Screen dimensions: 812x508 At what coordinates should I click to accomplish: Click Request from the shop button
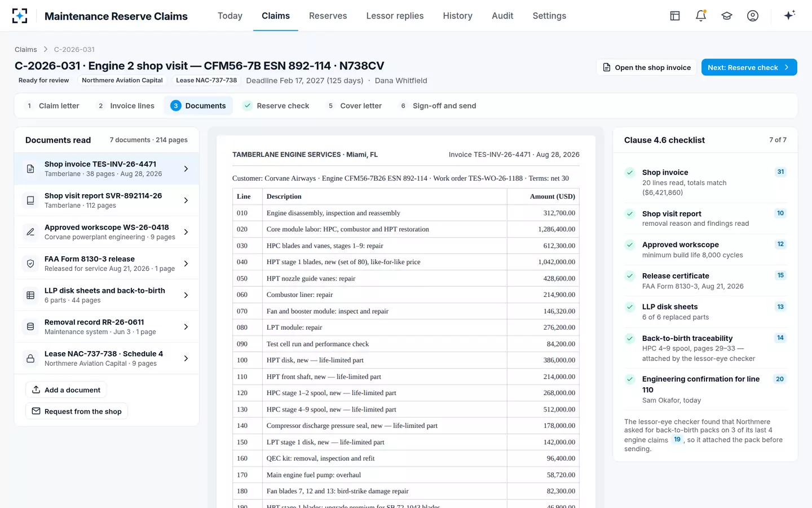(x=77, y=411)
